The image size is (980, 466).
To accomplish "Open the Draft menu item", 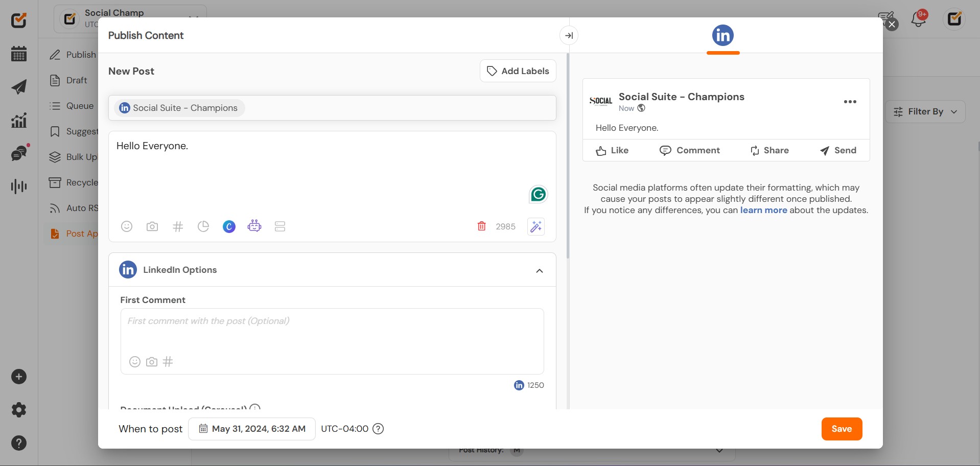I will pyautogui.click(x=76, y=80).
